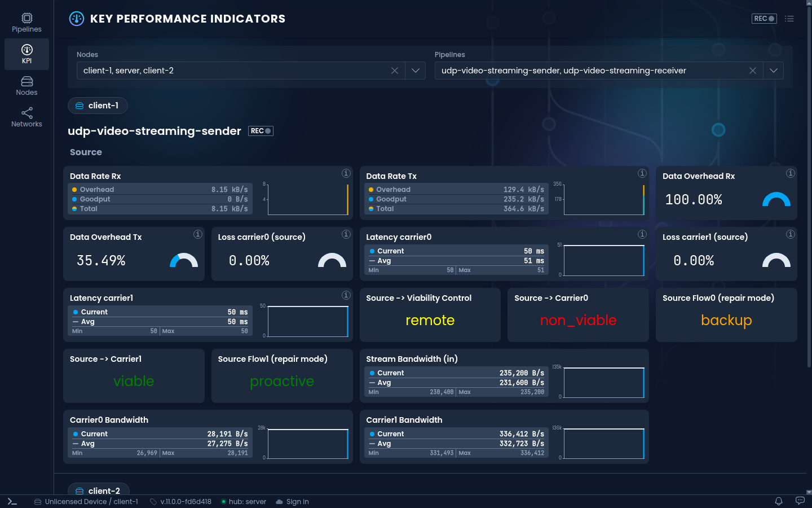Show info for Latency carrier1
Screen dimensions: 812x508
coord(346,295)
